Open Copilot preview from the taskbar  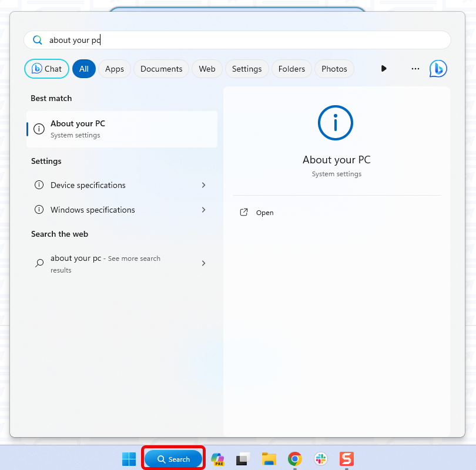point(217,459)
